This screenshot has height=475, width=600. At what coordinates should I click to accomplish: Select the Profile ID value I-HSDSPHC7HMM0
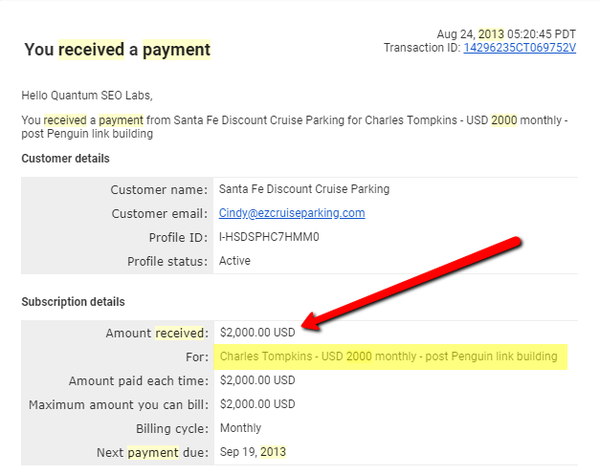(269, 237)
